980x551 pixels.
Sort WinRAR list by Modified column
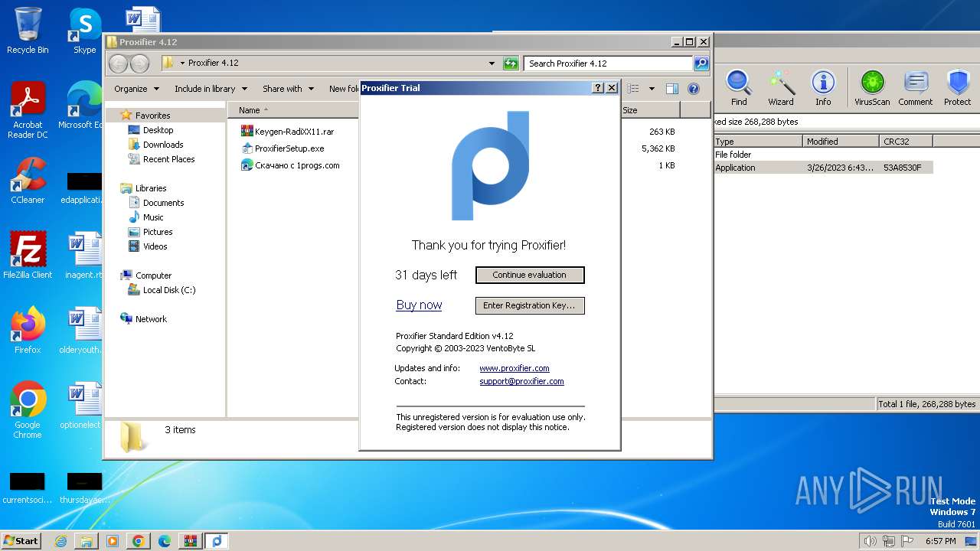(x=841, y=142)
